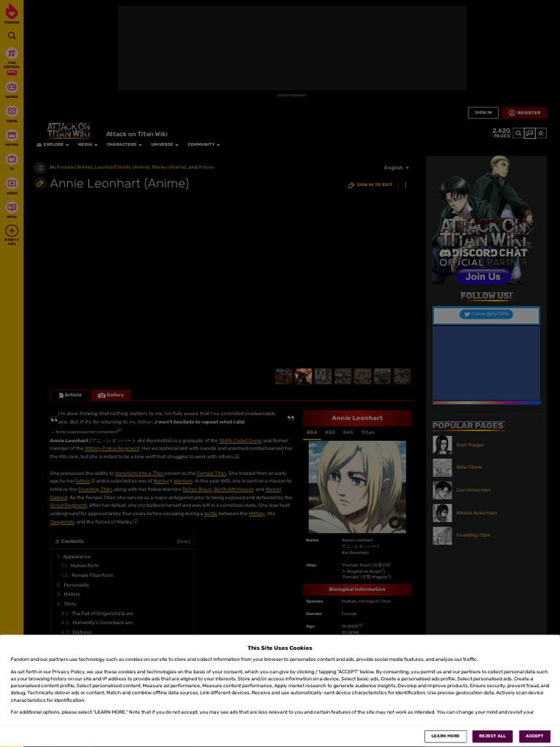Jump to Personality in Contents
The width and height of the screenshot is (560, 747).
coord(76,585)
